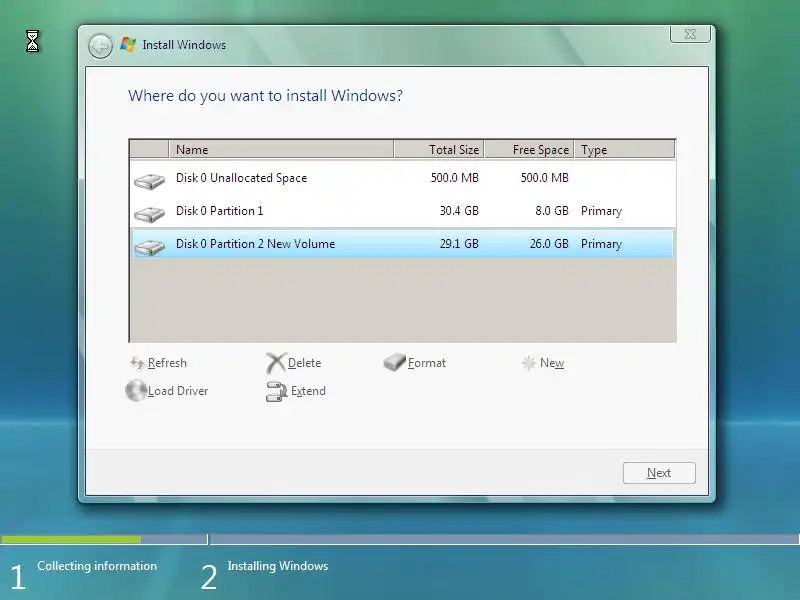Screen dimensions: 800x600
Task: Select Disk 0 Unallocated Space row
Action: click(x=403, y=178)
